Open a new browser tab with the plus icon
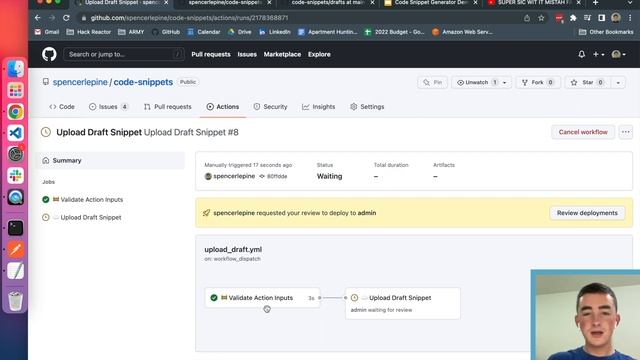Screen dimensions: 640x360 tap(596, 3)
